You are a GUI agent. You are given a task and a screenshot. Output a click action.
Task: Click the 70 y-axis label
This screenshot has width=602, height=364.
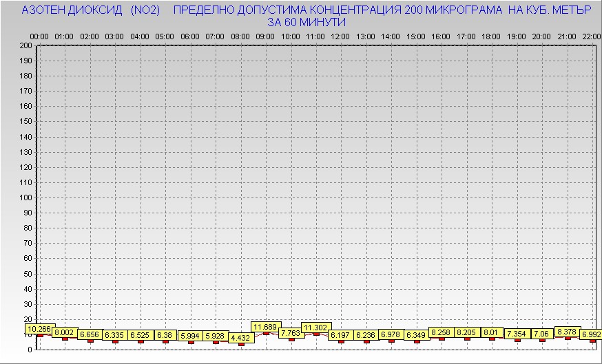point(28,244)
